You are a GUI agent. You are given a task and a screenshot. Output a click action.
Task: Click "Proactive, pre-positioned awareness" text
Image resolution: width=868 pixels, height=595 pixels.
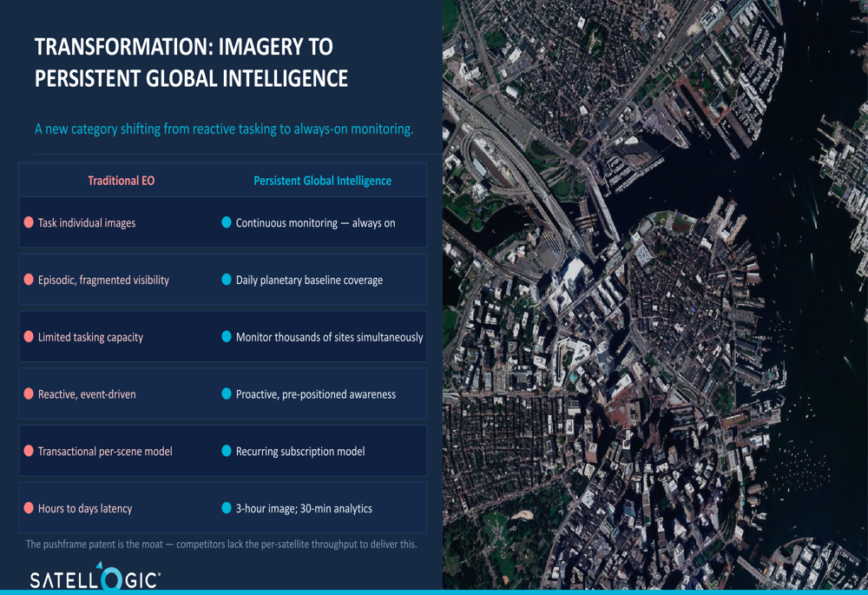pyautogui.click(x=316, y=393)
